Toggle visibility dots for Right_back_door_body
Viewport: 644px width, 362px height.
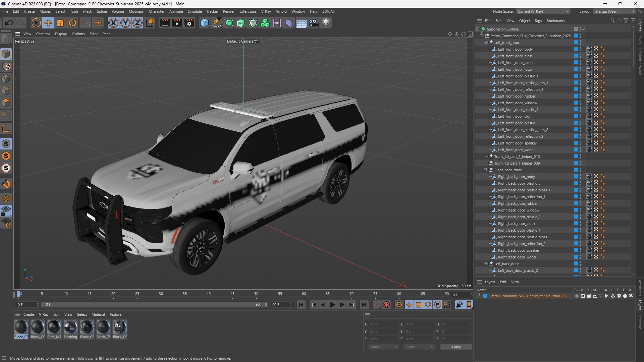coord(581,177)
